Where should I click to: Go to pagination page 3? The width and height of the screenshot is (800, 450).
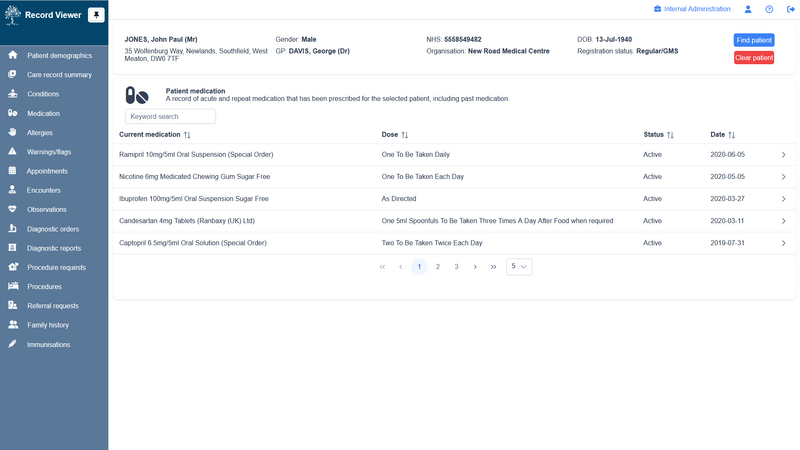[456, 266]
